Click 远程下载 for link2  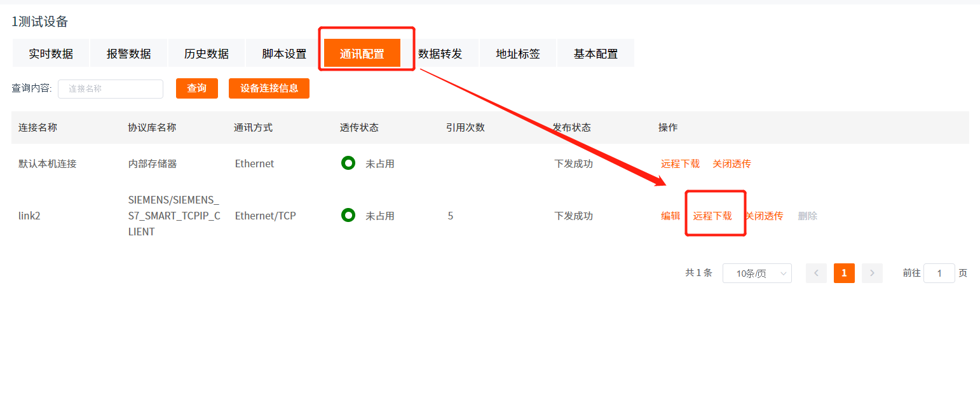(x=715, y=215)
